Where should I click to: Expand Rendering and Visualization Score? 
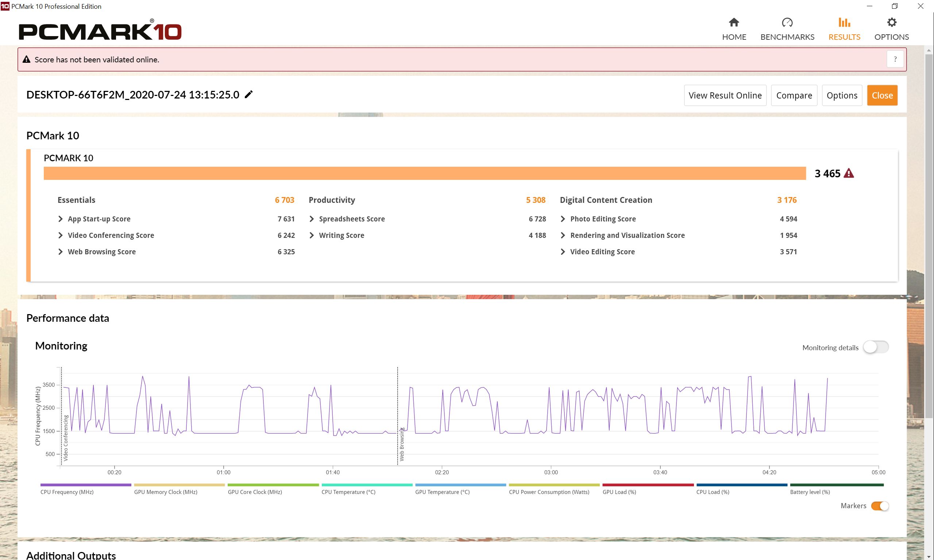pos(563,235)
